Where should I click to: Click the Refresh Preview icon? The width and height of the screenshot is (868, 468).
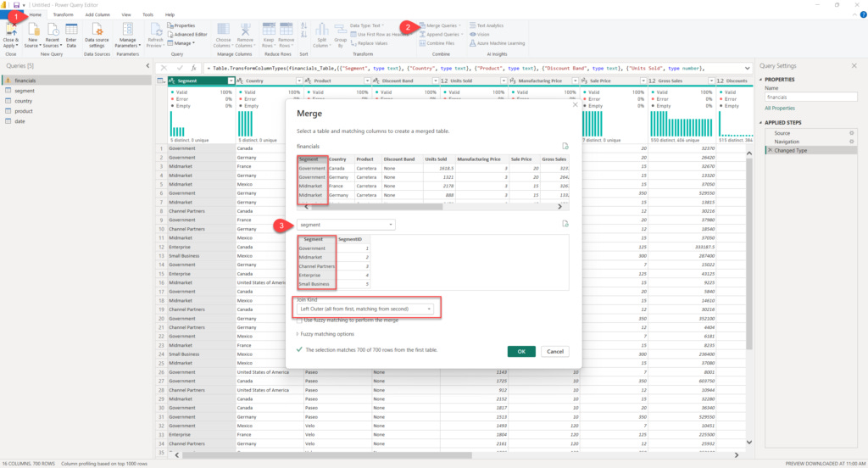point(156,31)
